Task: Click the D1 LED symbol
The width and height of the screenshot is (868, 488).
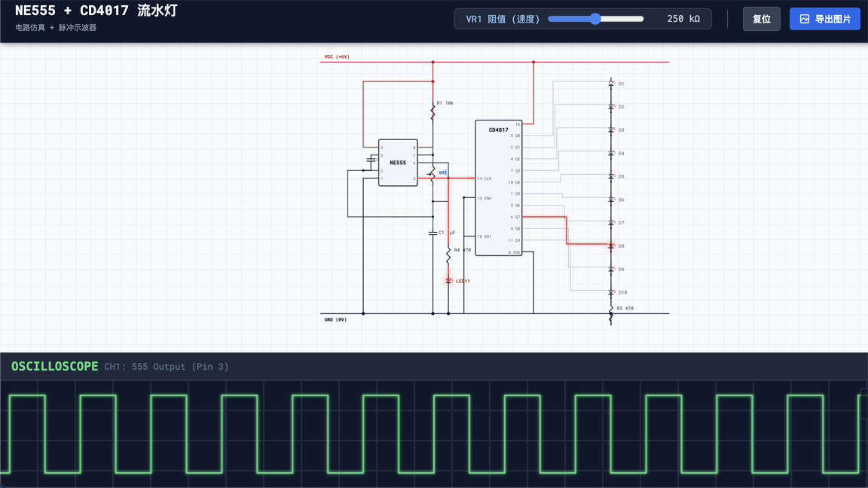Action: click(x=611, y=84)
